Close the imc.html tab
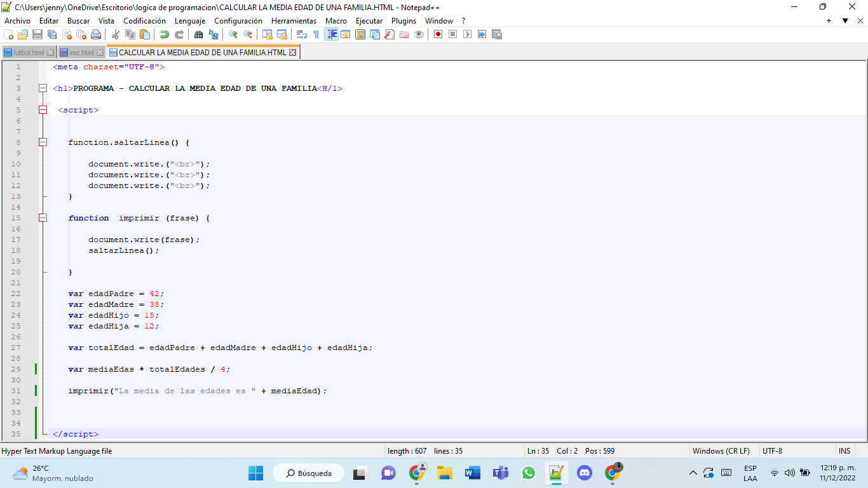The image size is (868, 488). point(100,53)
